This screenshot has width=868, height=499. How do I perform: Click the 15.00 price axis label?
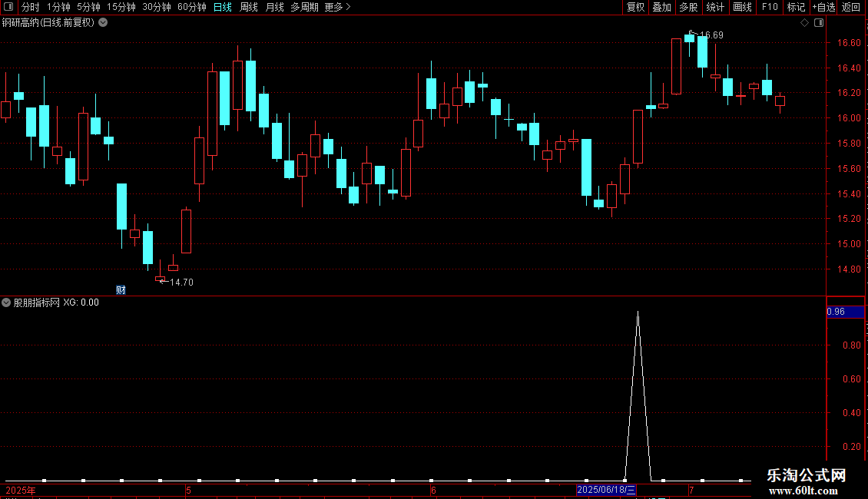pyautogui.click(x=849, y=244)
